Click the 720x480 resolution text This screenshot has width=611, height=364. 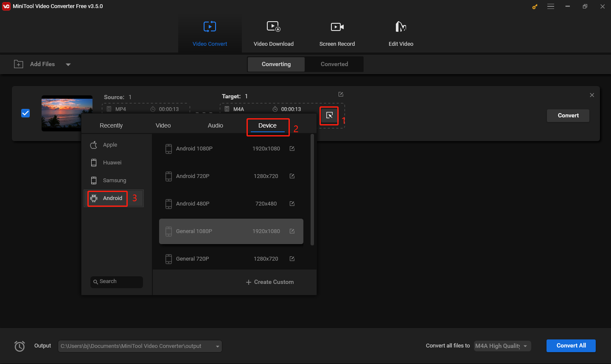266,204
